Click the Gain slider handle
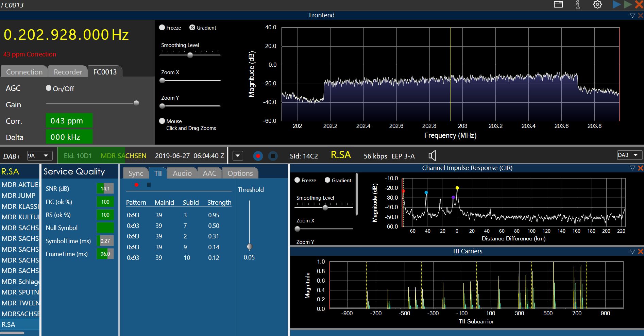The width and height of the screenshot is (644, 336). [x=136, y=103]
